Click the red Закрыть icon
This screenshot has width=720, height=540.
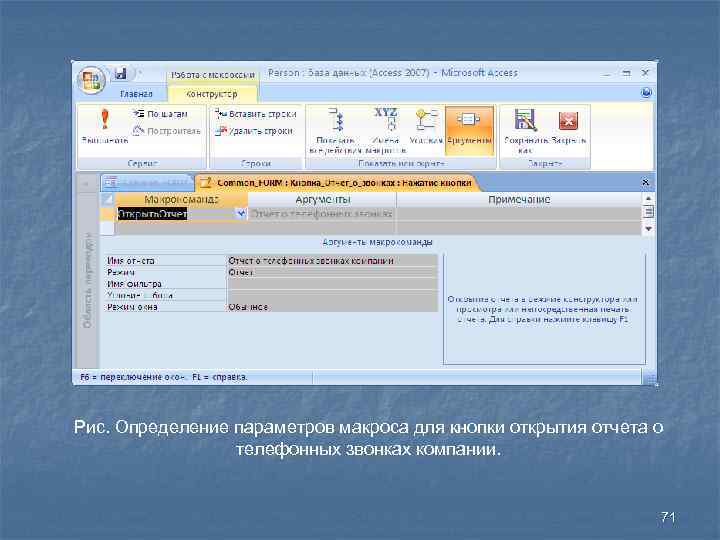pyautogui.click(x=568, y=126)
